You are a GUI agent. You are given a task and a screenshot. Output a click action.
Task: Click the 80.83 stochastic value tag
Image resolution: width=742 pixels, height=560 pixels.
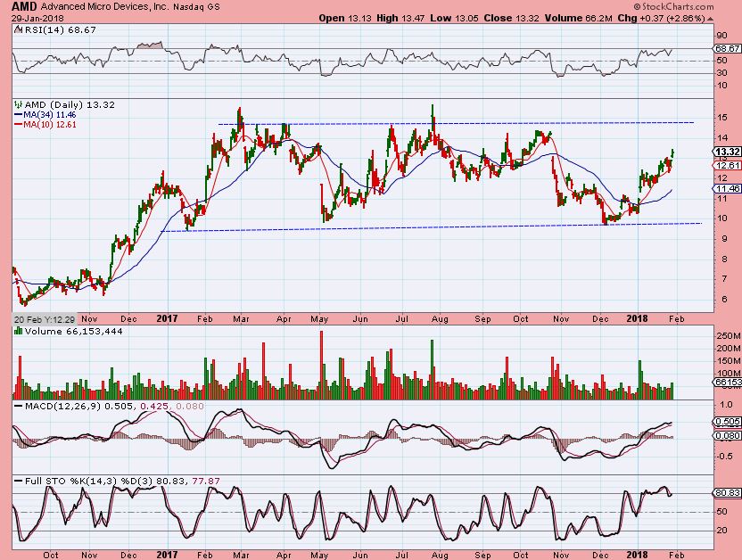[x=728, y=493]
